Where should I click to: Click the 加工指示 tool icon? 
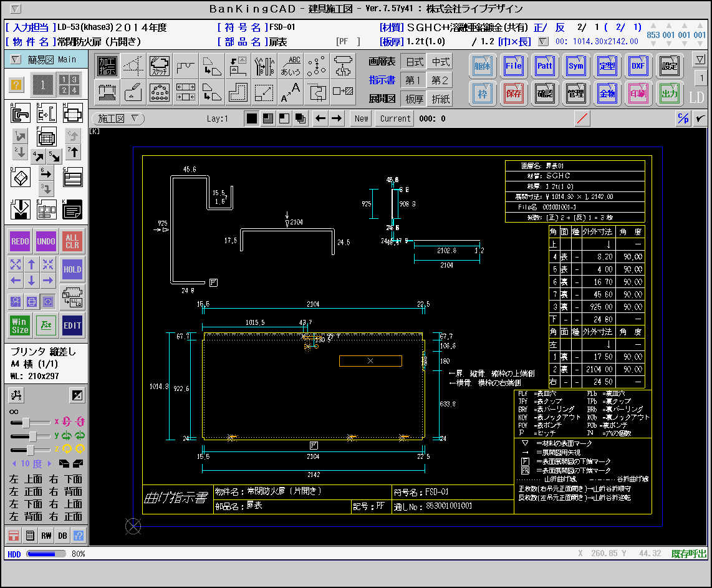(107, 66)
